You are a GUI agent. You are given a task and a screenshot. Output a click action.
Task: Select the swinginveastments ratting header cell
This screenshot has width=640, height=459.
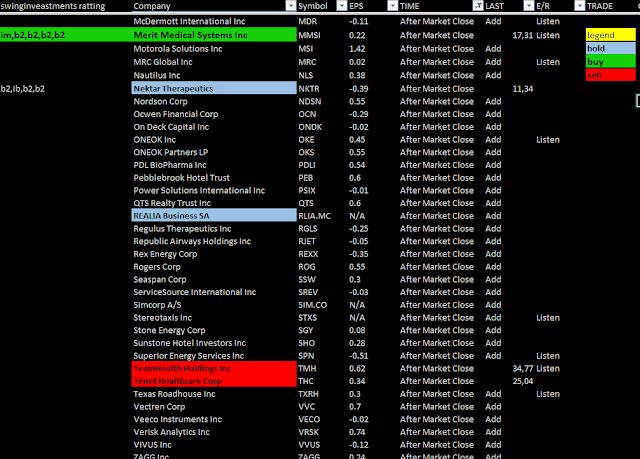(53, 6)
